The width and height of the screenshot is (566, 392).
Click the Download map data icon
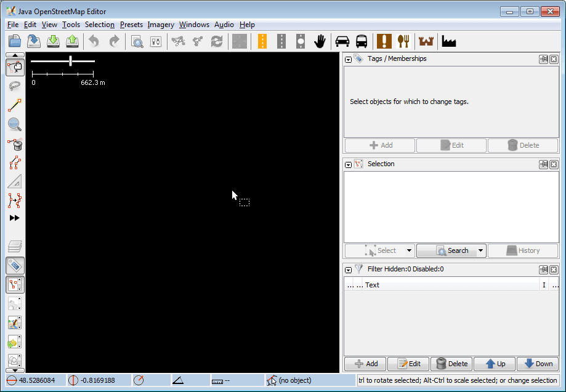[x=53, y=41]
